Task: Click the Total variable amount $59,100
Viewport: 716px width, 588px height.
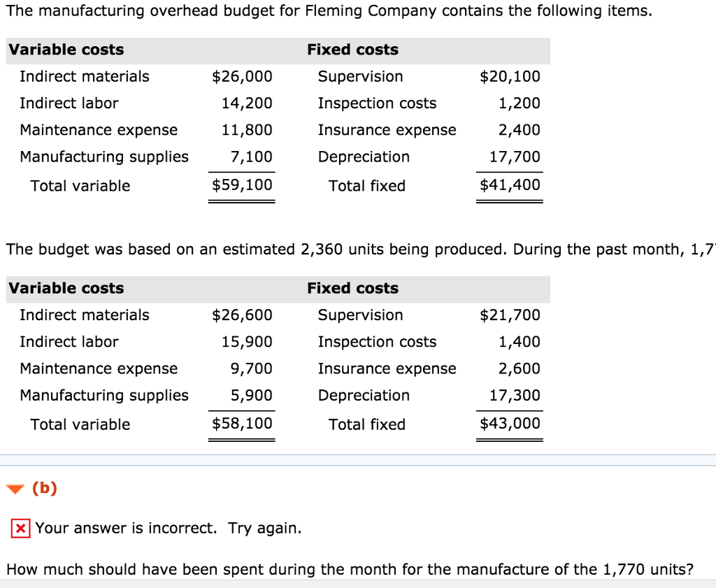Action: click(x=242, y=186)
